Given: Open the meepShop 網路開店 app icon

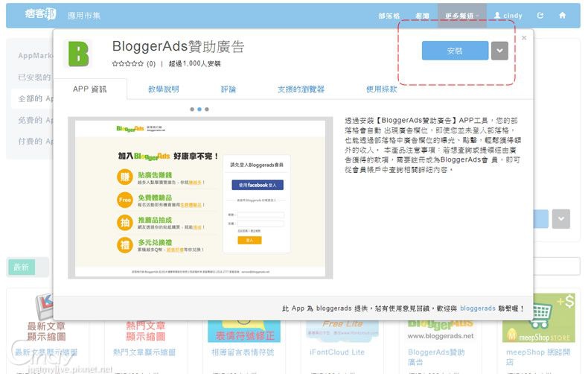Looking at the screenshot, I should [x=538, y=318].
